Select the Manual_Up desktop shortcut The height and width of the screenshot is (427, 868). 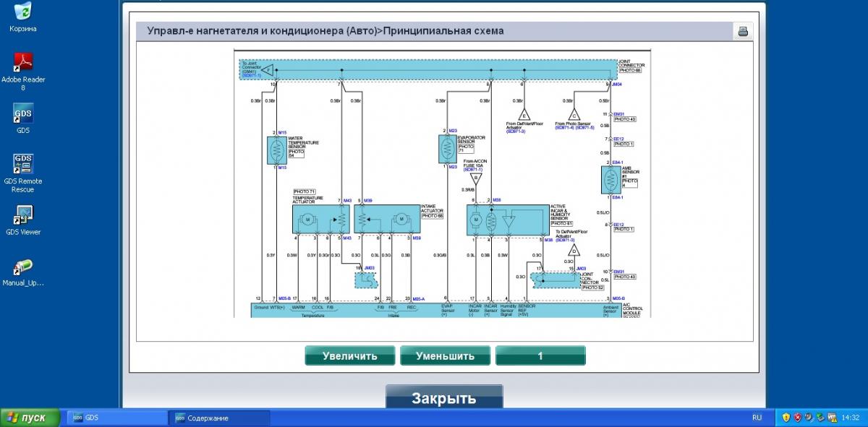[23, 272]
